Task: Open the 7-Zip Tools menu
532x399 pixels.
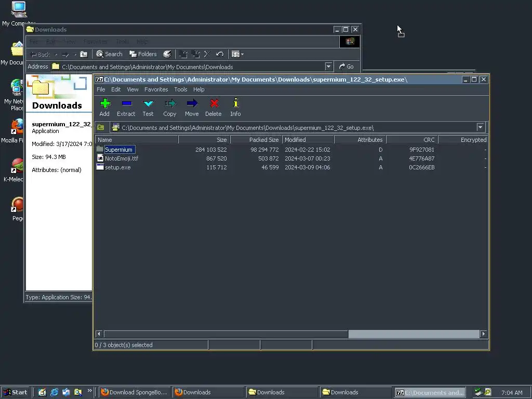Action: point(180,89)
